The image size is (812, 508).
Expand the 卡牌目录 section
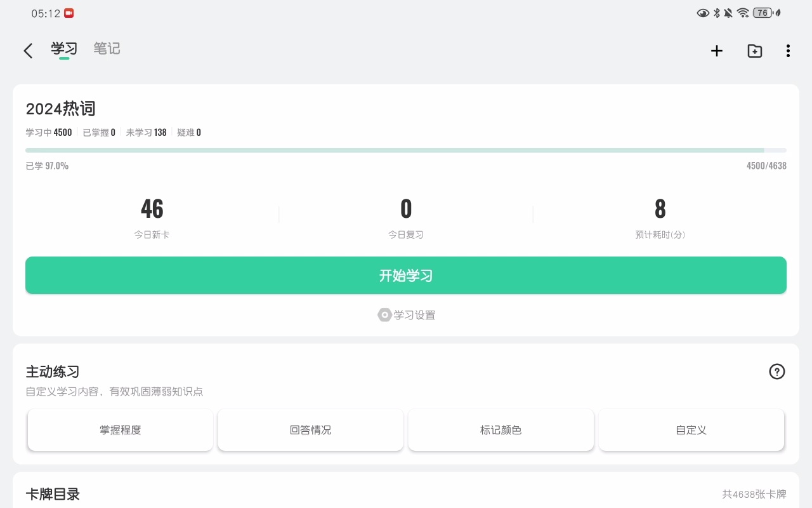click(53, 494)
